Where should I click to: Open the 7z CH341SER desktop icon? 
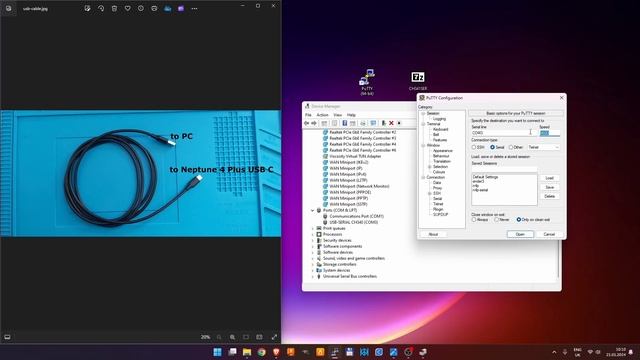click(418, 81)
